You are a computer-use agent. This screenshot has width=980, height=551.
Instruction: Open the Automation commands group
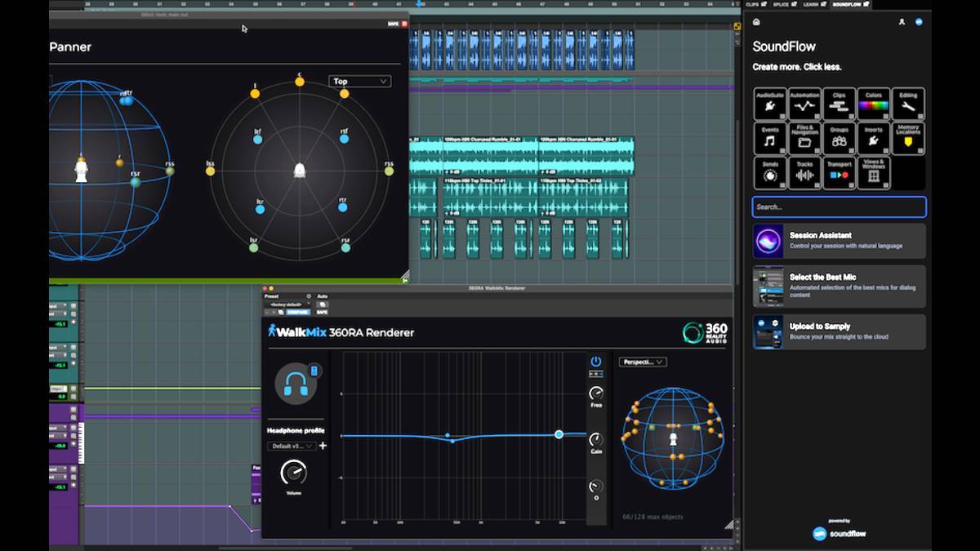(805, 102)
